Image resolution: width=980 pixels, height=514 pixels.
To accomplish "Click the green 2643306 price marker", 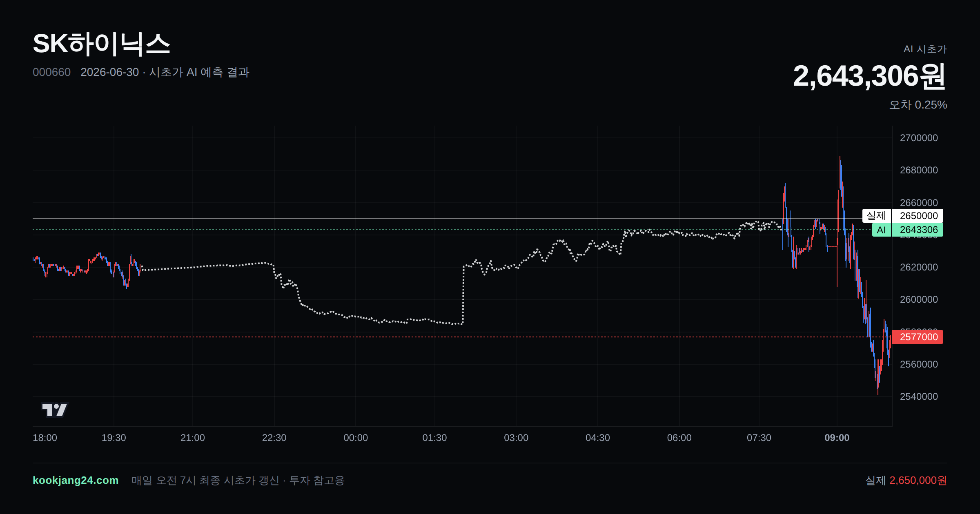I will click(918, 230).
